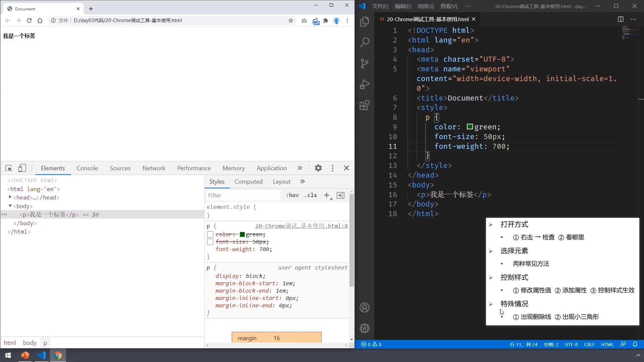
Task: Switch to the Performance tab
Action: click(194, 168)
